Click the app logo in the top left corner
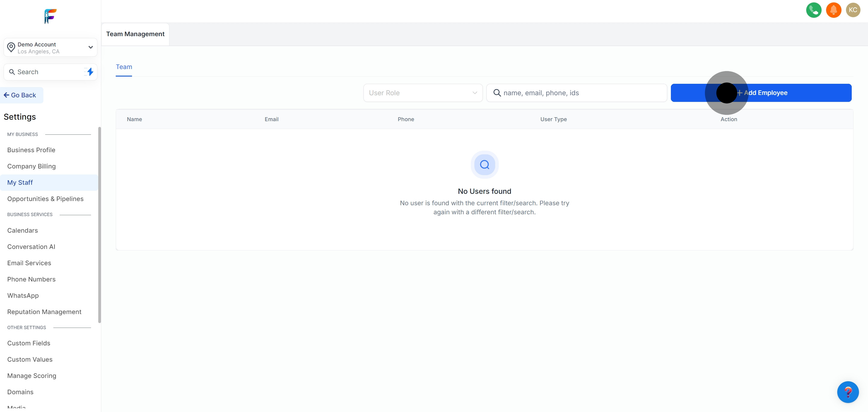This screenshot has height=412, width=868. coord(50,16)
